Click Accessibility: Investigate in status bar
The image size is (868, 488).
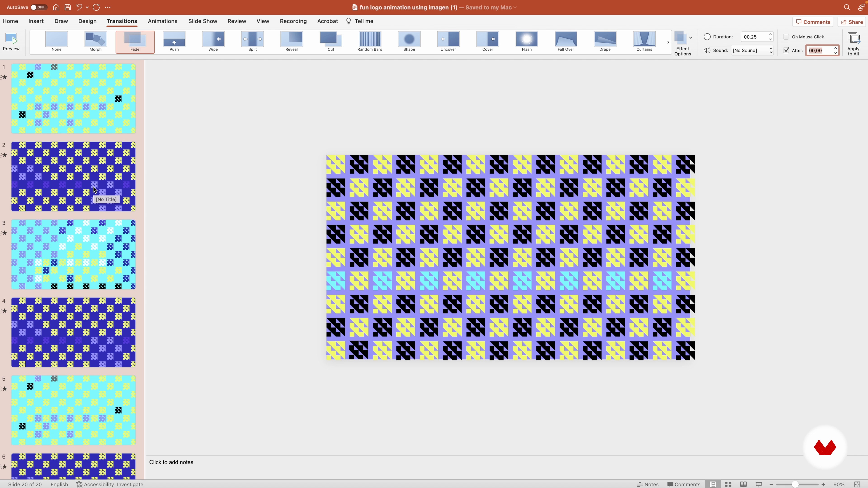110,484
